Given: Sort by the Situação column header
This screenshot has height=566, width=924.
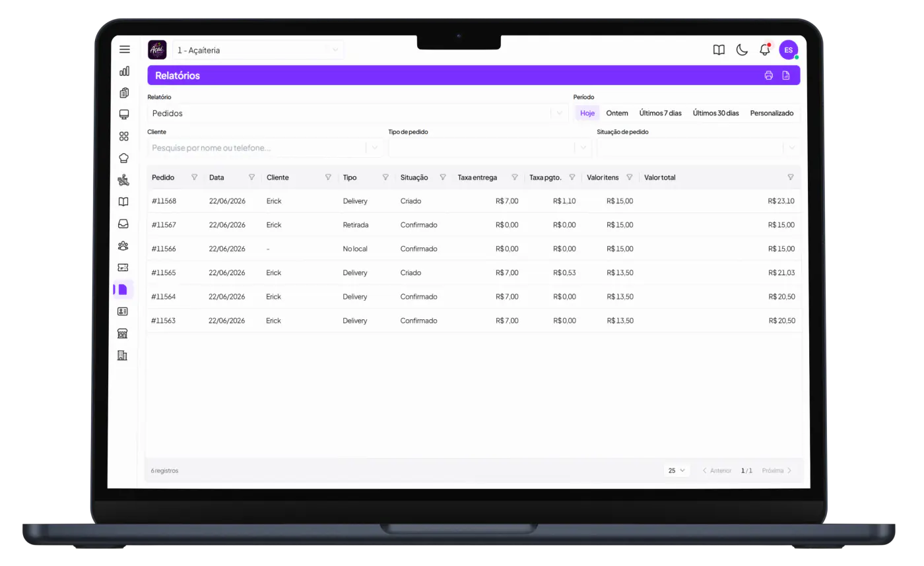Looking at the screenshot, I should [414, 177].
